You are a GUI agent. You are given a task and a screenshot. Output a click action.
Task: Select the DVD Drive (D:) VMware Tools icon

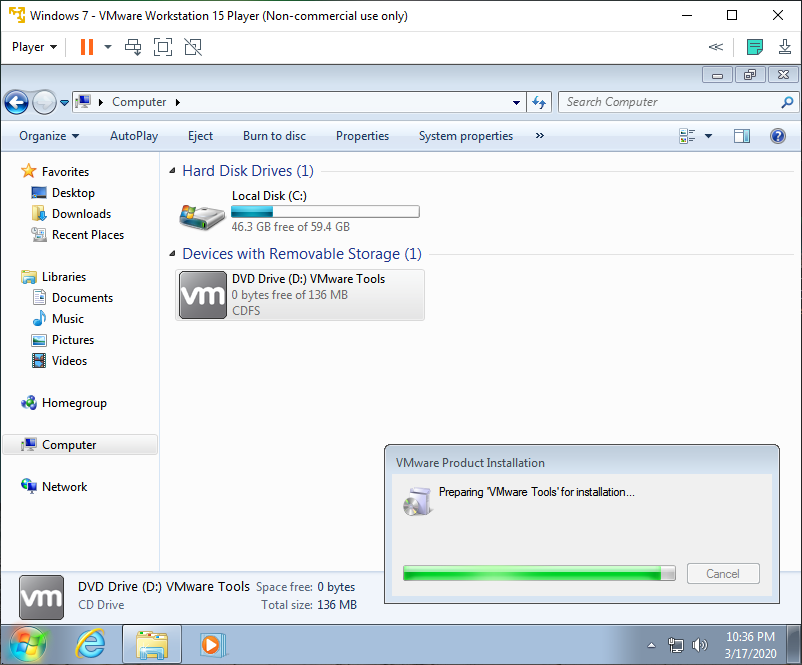pos(203,295)
